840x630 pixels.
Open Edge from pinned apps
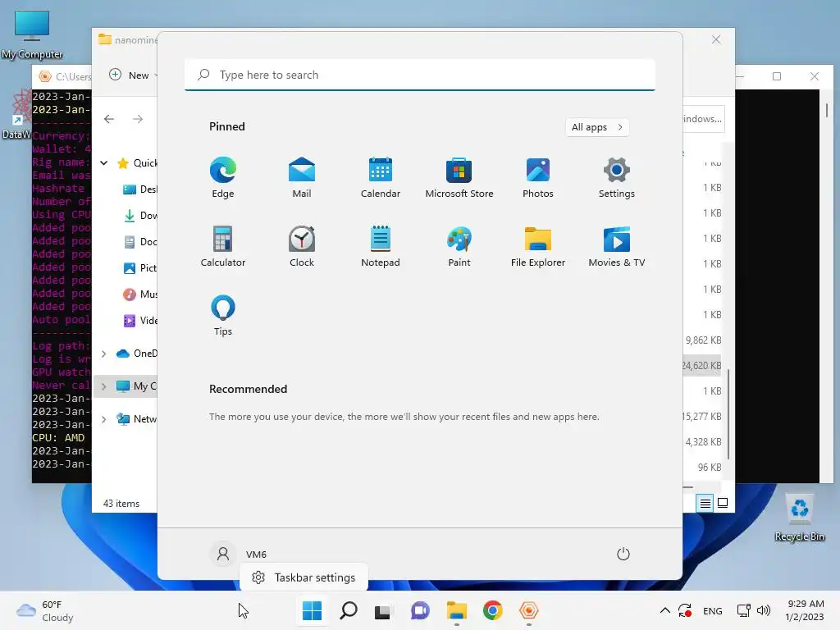pyautogui.click(x=223, y=177)
